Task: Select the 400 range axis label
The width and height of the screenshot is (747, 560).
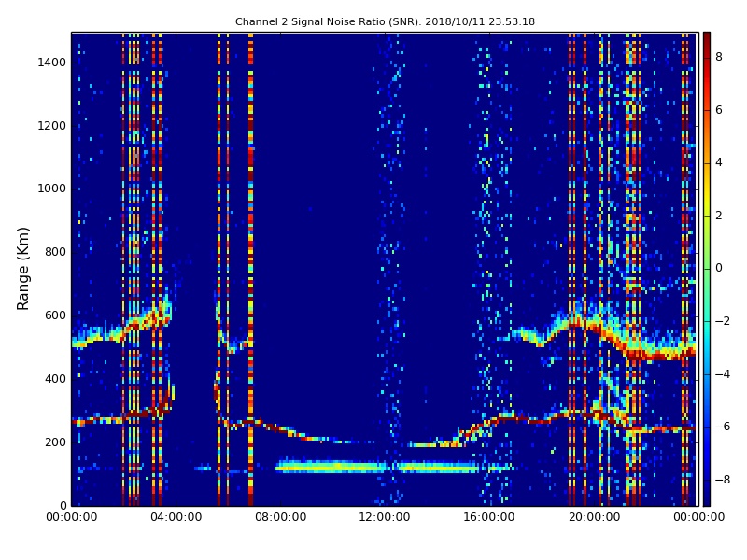Action: point(54,379)
